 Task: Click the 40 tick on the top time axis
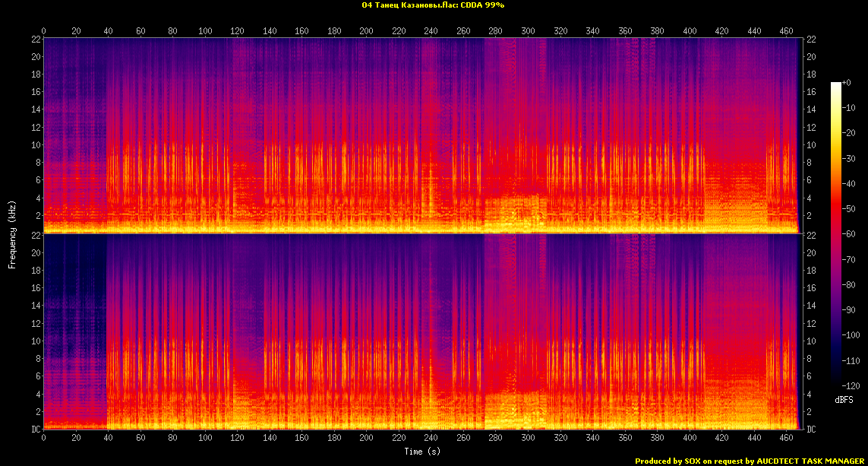pos(108,30)
